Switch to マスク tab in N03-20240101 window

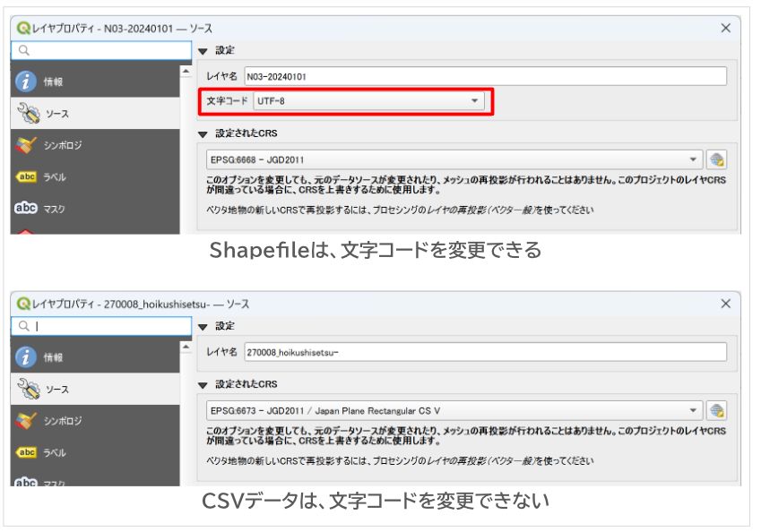coord(95,208)
